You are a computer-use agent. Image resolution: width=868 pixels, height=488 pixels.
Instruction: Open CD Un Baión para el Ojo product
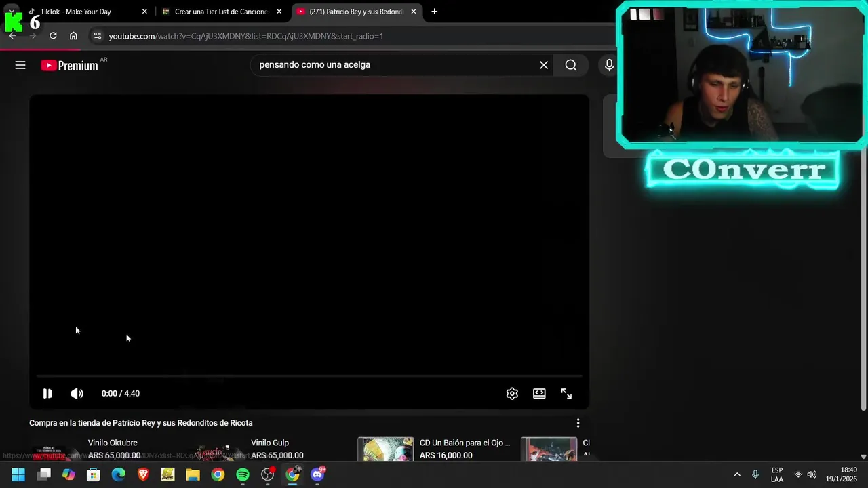465,443
